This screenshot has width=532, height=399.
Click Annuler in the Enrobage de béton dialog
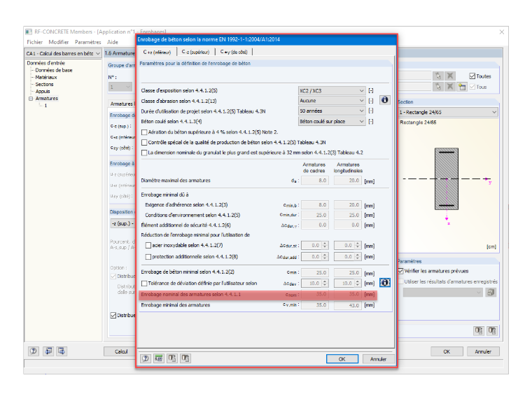pyautogui.click(x=378, y=359)
